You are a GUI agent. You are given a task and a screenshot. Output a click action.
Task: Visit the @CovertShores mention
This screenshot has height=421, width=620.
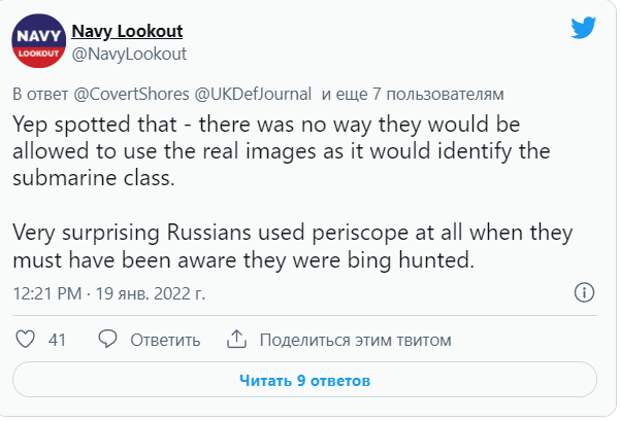(x=132, y=94)
